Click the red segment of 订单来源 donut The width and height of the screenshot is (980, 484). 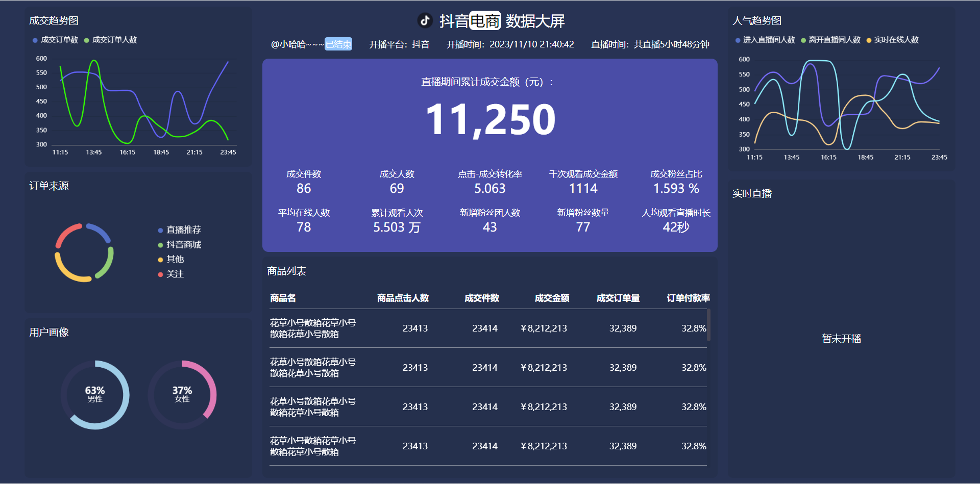(66, 235)
